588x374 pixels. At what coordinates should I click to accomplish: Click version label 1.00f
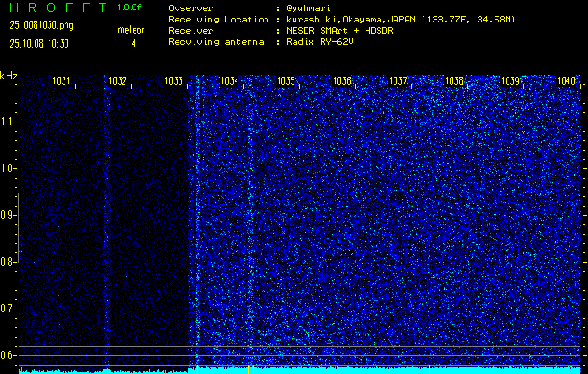[x=129, y=7]
